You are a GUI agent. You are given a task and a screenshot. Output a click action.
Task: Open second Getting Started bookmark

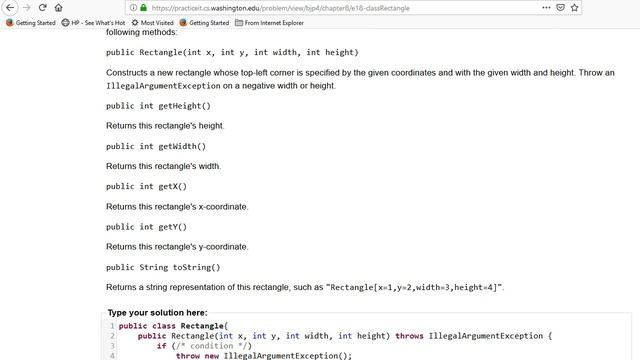[x=204, y=23]
